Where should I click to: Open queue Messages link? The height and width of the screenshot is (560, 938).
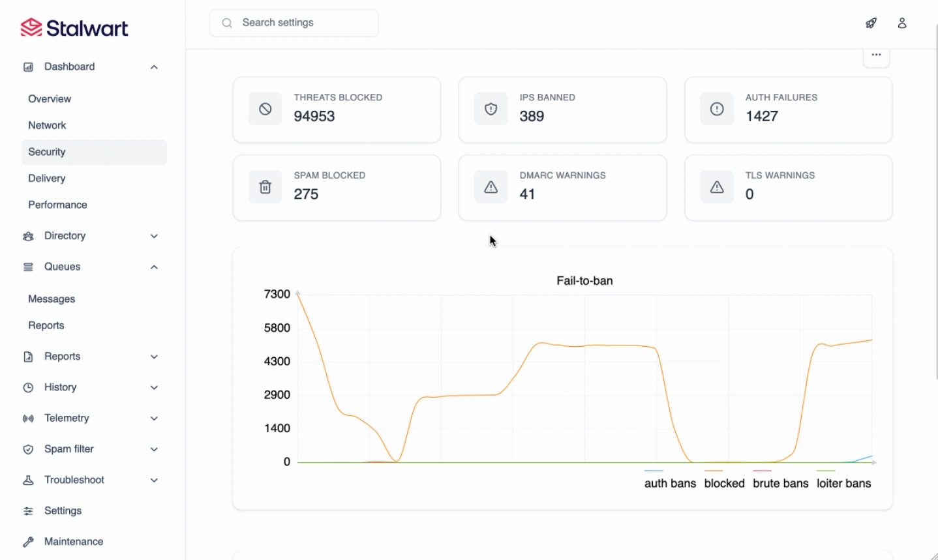[52, 299]
